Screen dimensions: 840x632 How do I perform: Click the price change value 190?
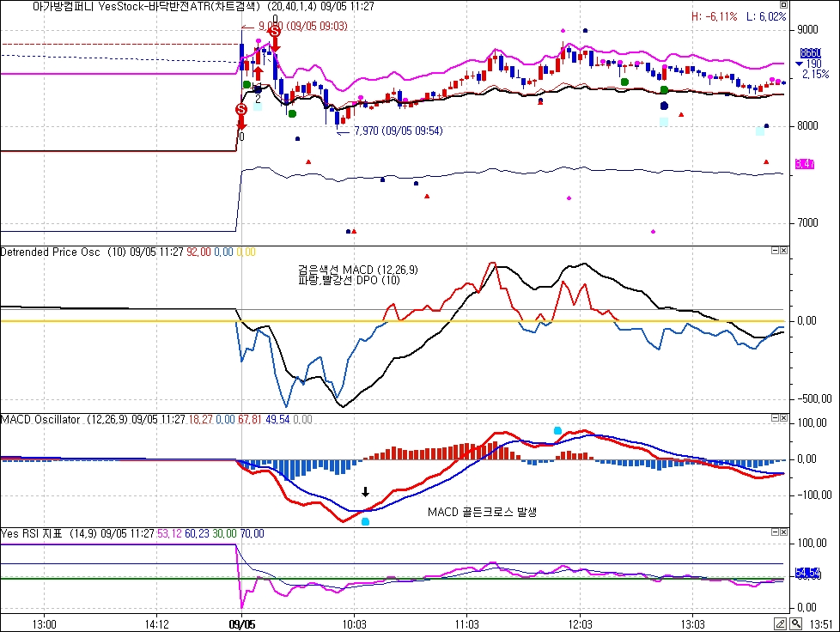(x=813, y=64)
